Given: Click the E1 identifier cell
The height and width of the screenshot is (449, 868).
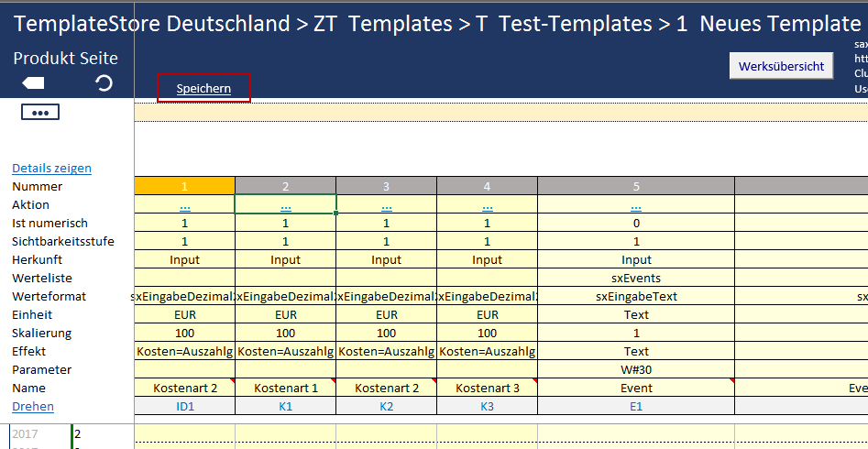Looking at the screenshot, I should (x=636, y=406).
